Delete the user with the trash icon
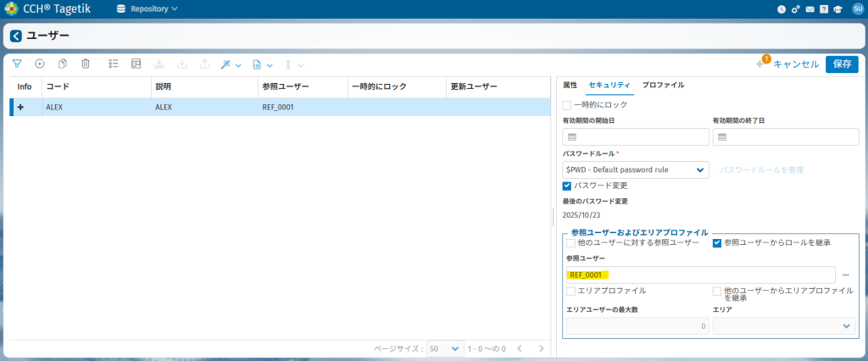 (x=86, y=64)
